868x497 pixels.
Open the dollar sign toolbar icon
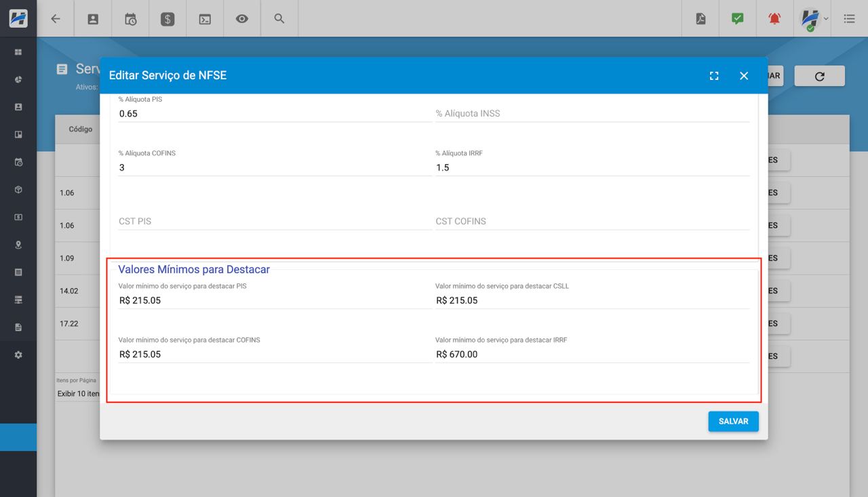coord(167,19)
